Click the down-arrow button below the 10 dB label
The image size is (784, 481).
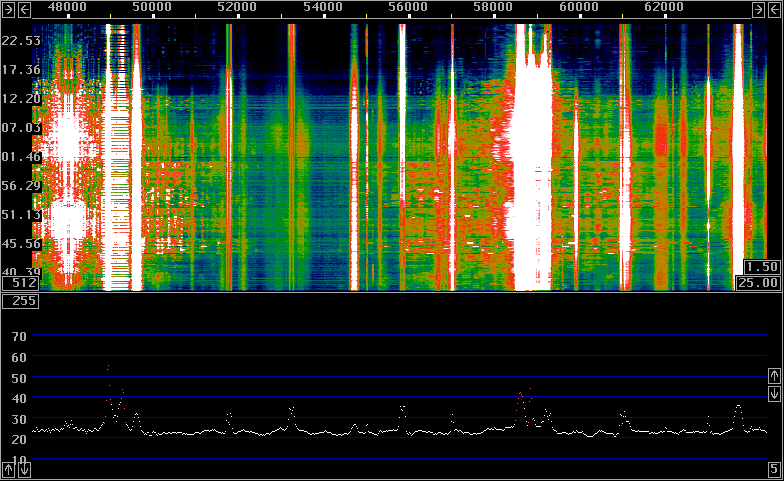click(24, 470)
